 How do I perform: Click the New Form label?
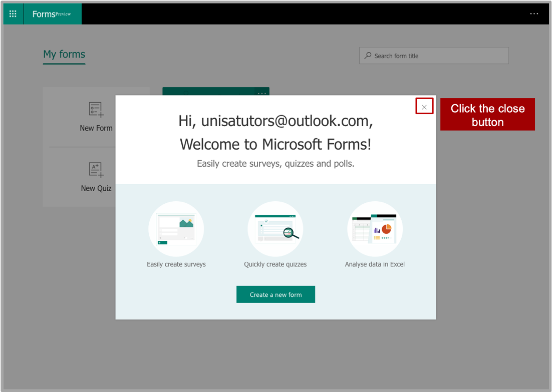[x=96, y=128]
